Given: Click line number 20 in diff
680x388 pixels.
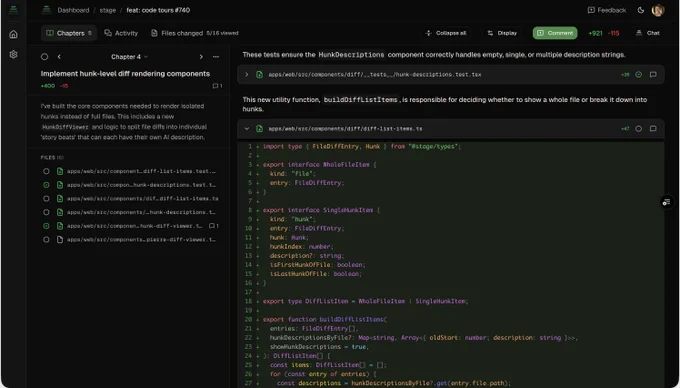Looking at the screenshot, I should click(248, 320).
